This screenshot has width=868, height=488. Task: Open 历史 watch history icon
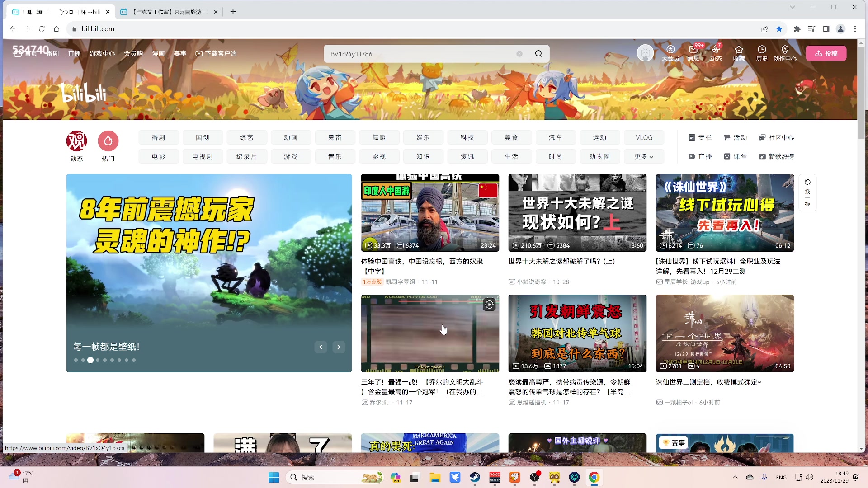point(762,53)
